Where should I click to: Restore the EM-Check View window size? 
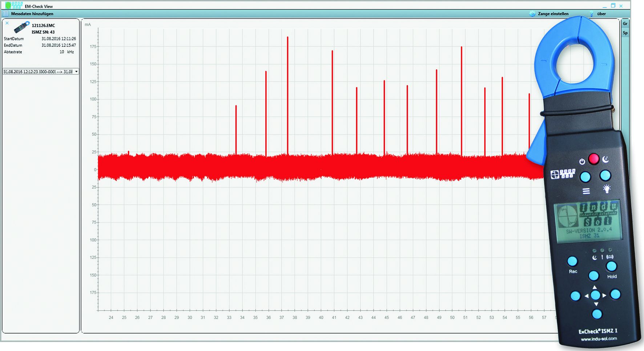coord(613,6)
